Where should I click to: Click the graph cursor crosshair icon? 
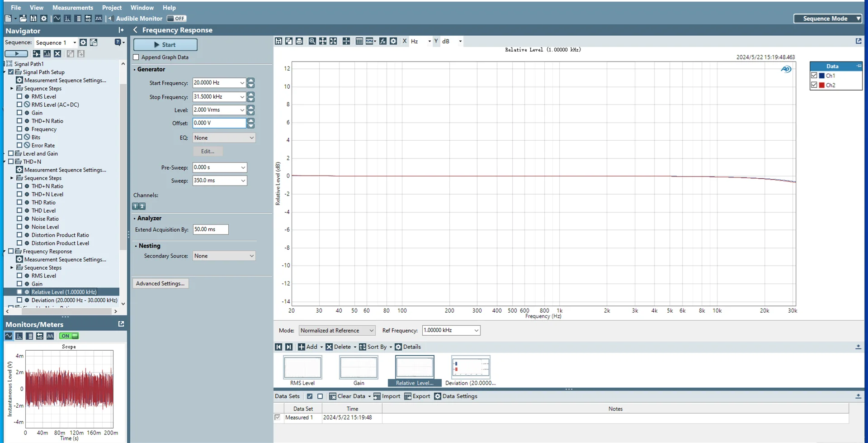pos(346,41)
